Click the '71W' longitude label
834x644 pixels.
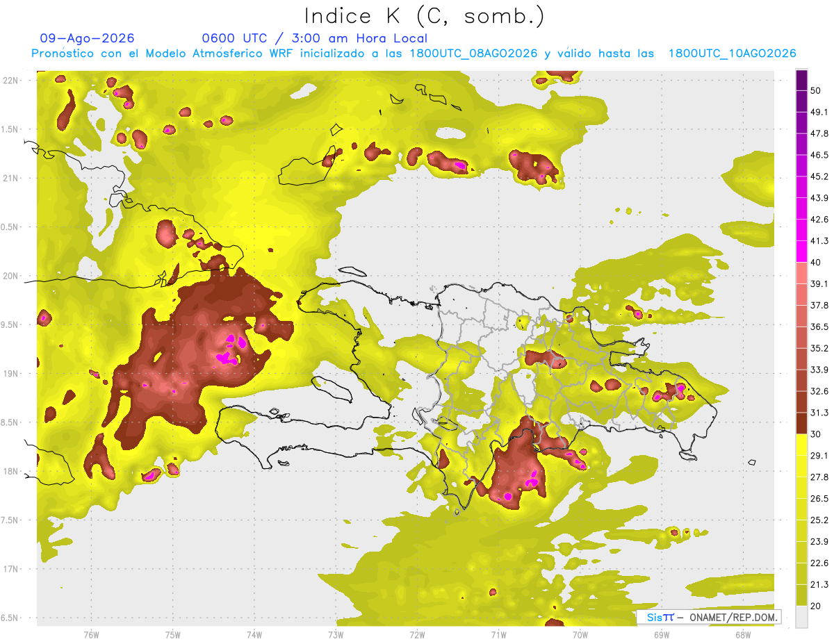click(x=498, y=634)
